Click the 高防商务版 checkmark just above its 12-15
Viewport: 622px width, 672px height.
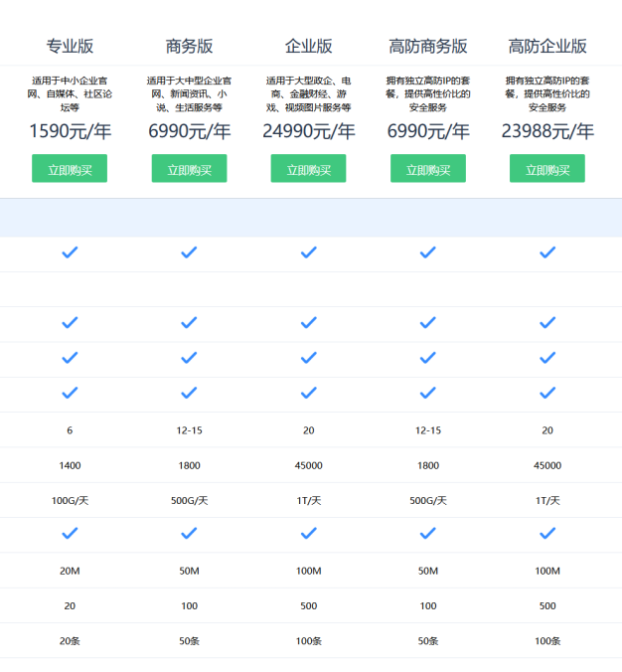point(428,393)
